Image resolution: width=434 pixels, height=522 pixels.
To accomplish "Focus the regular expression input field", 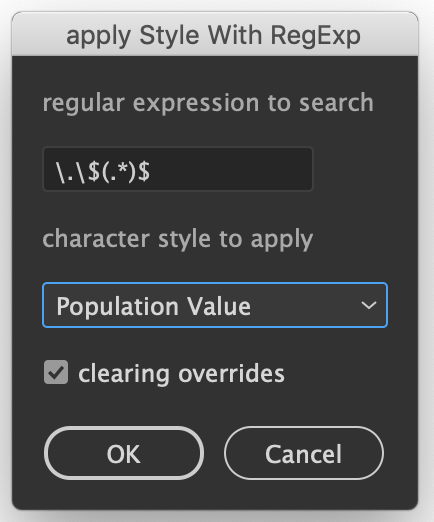I will point(178,169).
